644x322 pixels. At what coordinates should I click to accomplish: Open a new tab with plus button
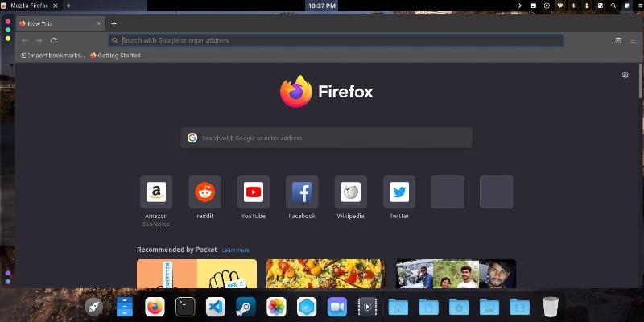click(x=114, y=23)
